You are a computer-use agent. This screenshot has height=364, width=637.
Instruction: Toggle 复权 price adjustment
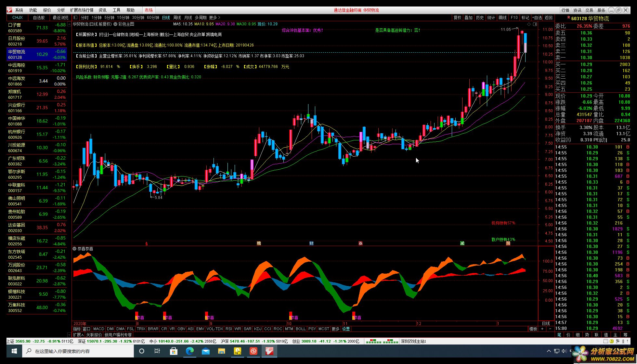pyautogui.click(x=458, y=18)
